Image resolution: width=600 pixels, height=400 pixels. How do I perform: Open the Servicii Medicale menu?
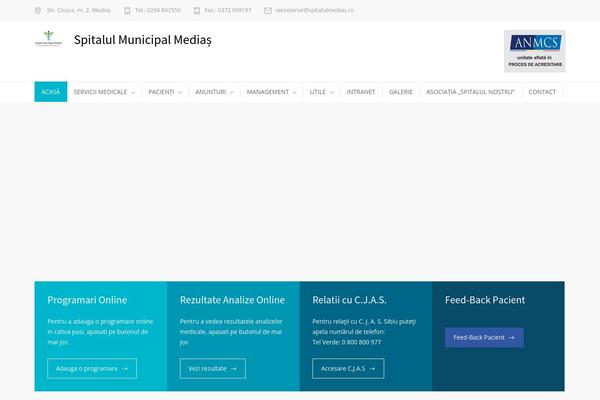tap(100, 92)
